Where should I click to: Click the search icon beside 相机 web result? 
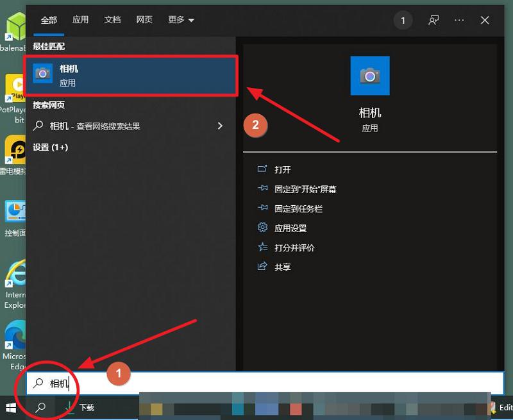pos(38,125)
